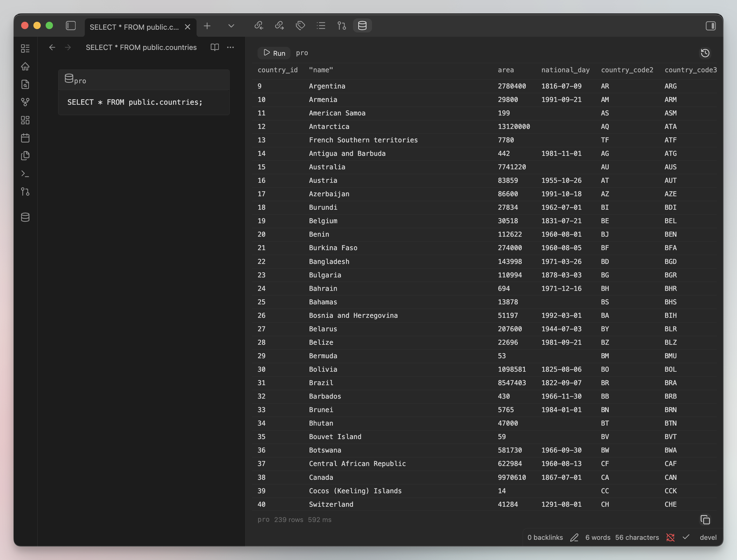Click the country_code2 column header
737x560 pixels.
[x=627, y=70]
